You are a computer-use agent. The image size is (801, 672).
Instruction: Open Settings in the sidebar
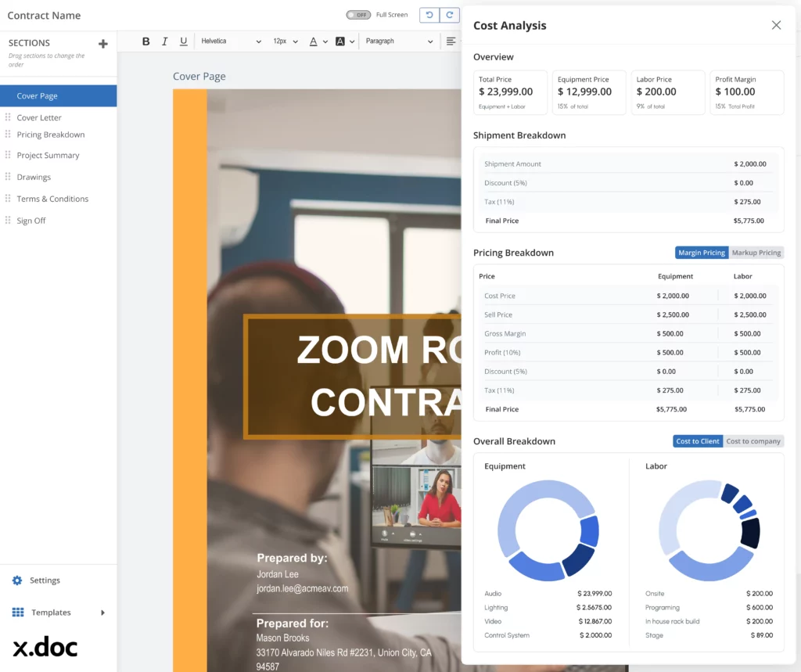[x=45, y=580]
